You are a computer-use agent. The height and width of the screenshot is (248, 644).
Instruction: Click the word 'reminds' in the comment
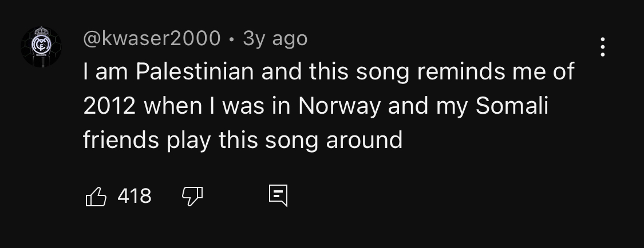(461, 71)
